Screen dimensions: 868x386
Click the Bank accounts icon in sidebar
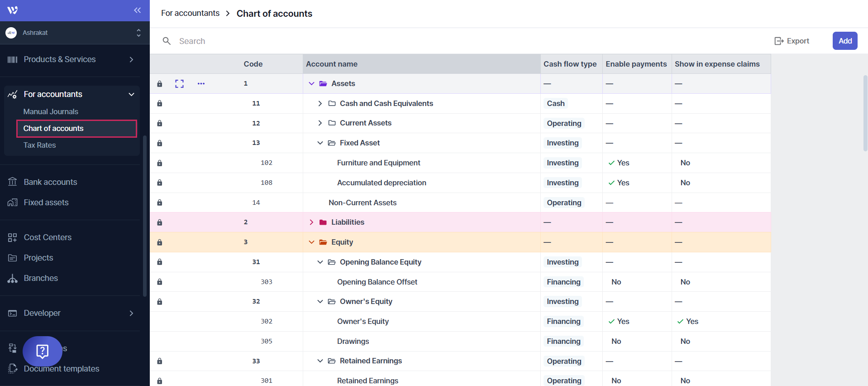click(x=13, y=182)
